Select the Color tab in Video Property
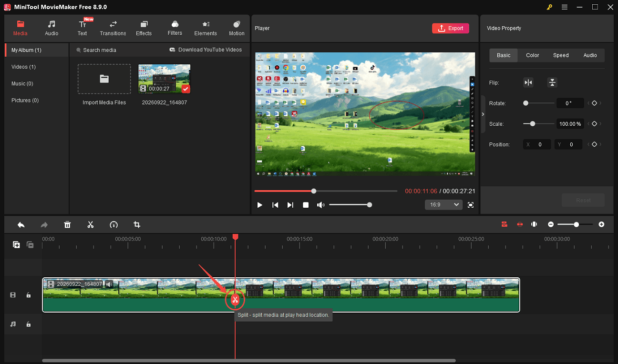 click(x=533, y=55)
